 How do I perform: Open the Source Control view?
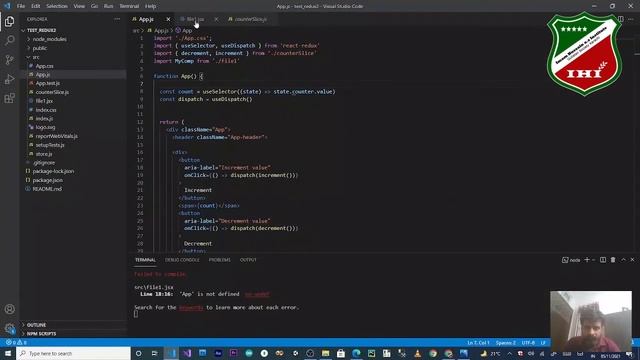click(x=9, y=60)
